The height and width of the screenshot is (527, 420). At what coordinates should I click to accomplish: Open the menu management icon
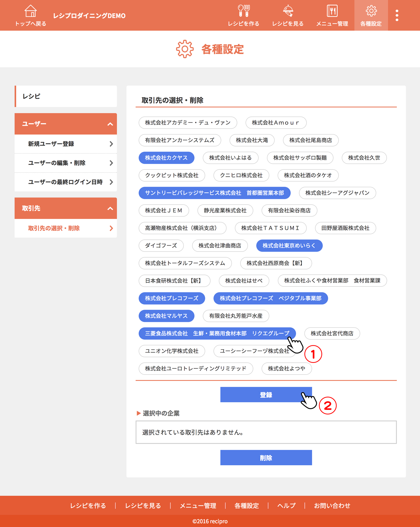(x=332, y=11)
